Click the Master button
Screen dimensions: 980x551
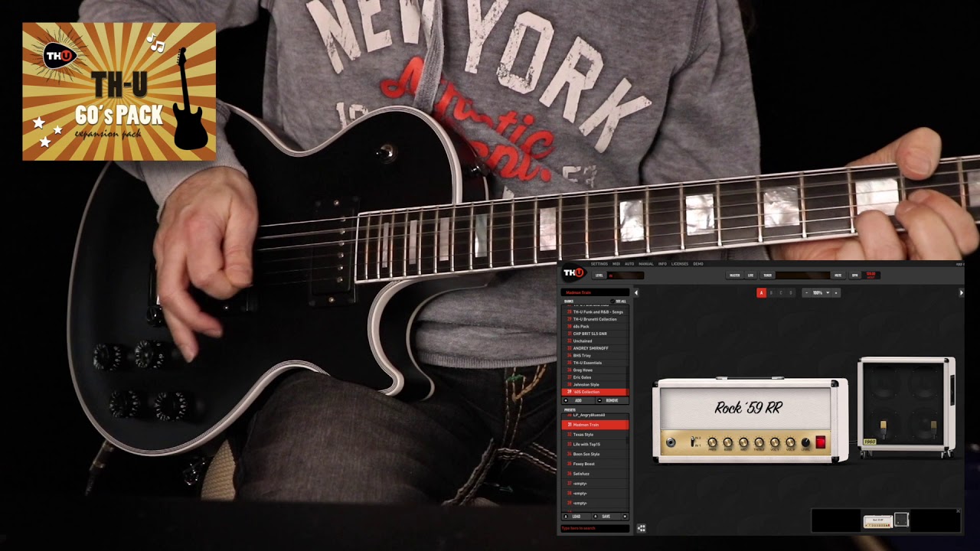[x=734, y=275]
